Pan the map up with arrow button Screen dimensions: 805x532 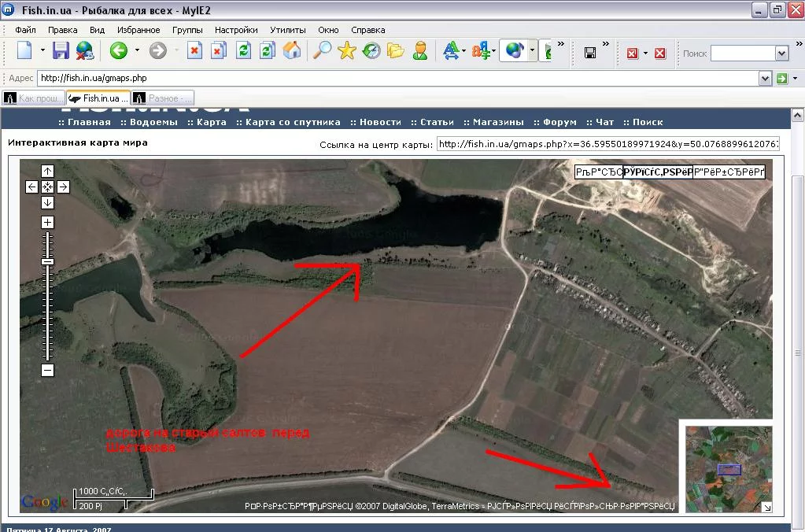tap(47, 172)
